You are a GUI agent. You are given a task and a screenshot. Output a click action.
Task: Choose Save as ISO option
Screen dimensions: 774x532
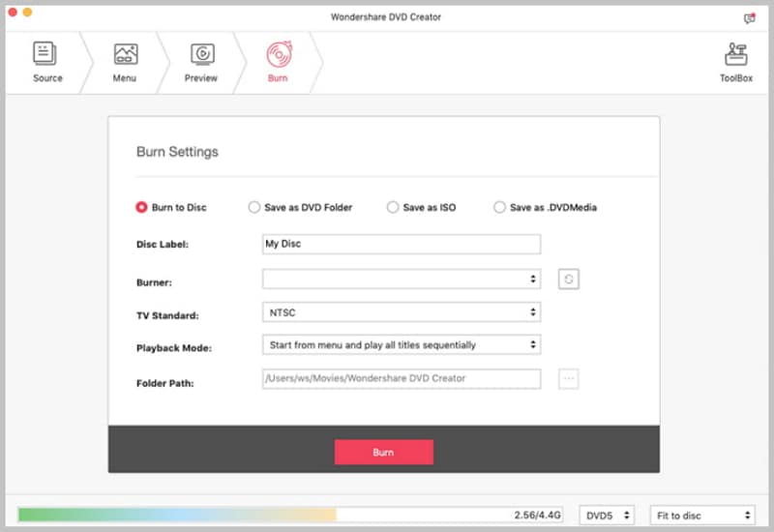422,207
